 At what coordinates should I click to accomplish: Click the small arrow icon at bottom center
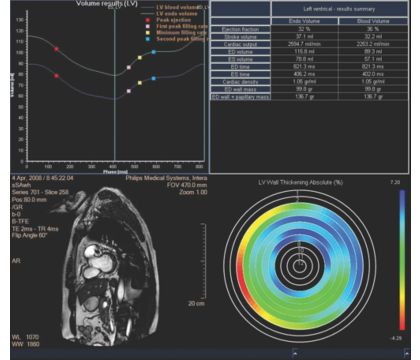(x=295, y=353)
